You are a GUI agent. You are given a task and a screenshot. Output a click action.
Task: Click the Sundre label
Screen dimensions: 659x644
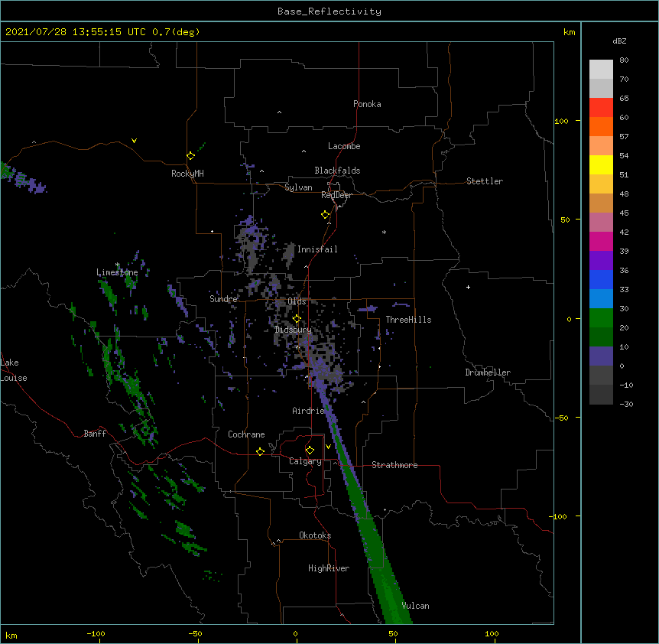pos(223,299)
